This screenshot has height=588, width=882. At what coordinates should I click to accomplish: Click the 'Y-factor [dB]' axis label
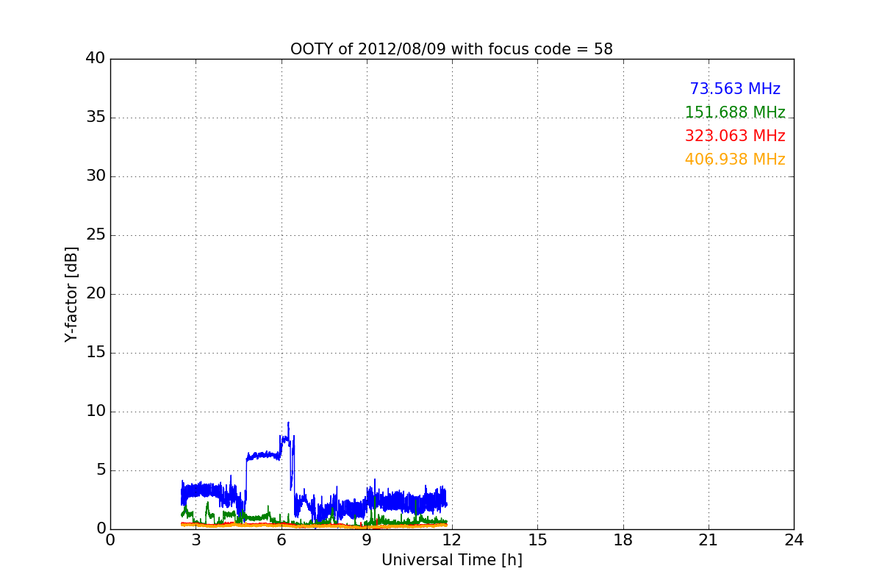(x=71, y=294)
